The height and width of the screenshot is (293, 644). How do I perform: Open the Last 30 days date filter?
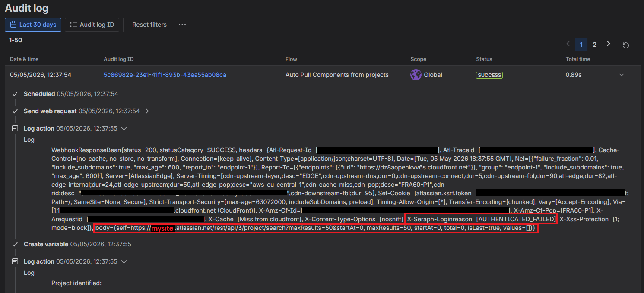(33, 25)
